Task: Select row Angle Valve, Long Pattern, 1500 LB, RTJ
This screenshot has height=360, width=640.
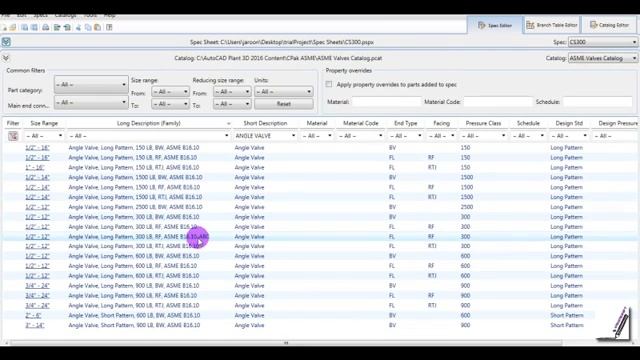Action: point(320,197)
